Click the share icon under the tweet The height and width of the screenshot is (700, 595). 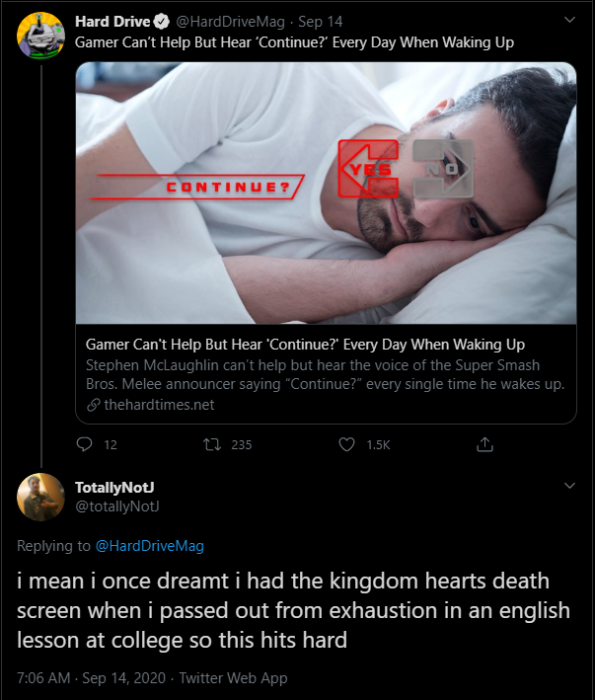[484, 445]
